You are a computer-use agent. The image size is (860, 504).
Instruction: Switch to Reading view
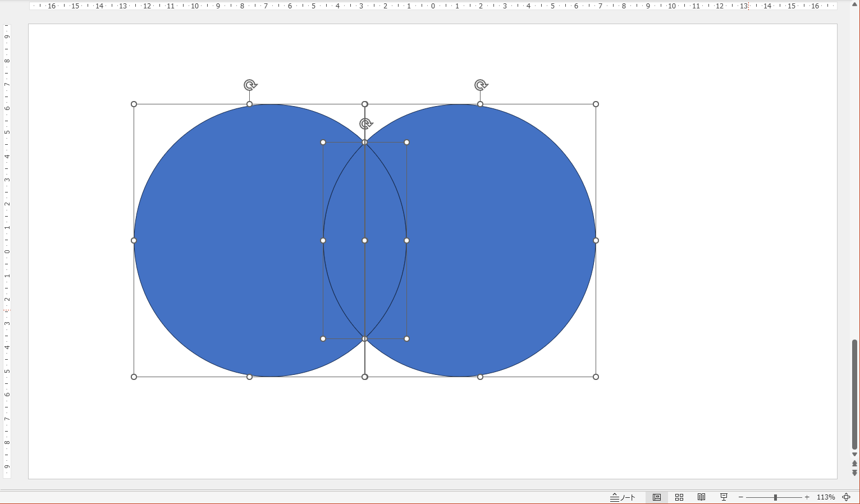(x=701, y=497)
